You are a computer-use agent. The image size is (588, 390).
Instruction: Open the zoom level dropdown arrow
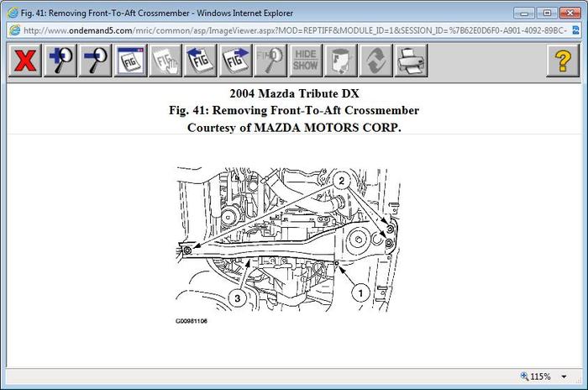tap(564, 377)
